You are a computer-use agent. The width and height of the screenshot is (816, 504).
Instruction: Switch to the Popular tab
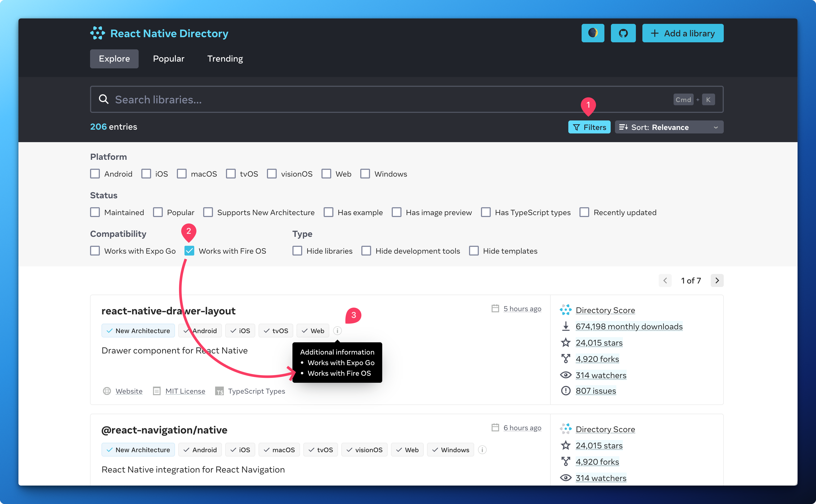(168, 59)
